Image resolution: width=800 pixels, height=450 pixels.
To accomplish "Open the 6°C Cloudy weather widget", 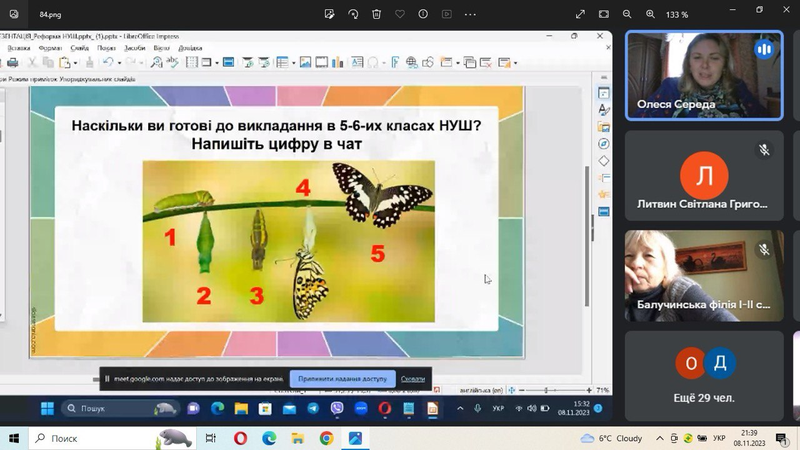I will click(611, 438).
